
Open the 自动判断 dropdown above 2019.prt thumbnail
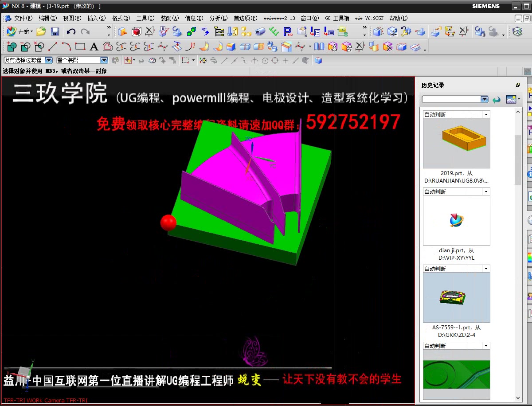tap(486, 114)
